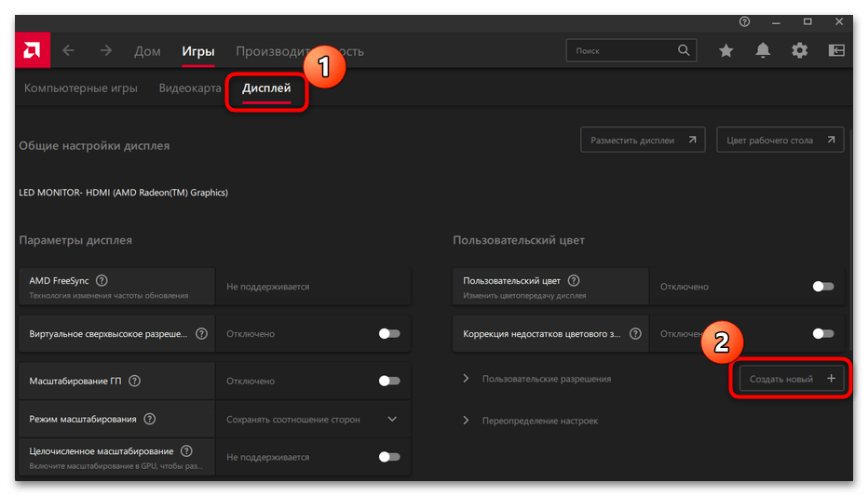Click Создать новый button
Image resolution: width=868 pixels, height=496 pixels.
(792, 379)
